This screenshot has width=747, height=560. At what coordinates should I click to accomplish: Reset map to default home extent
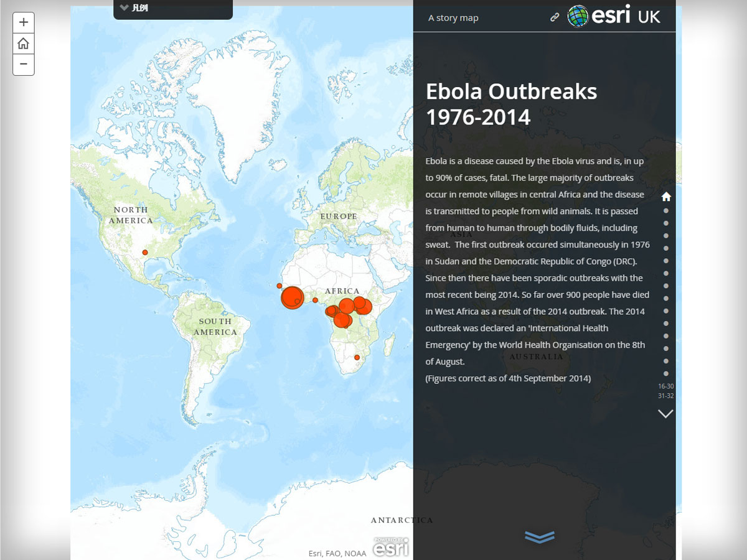coord(24,44)
